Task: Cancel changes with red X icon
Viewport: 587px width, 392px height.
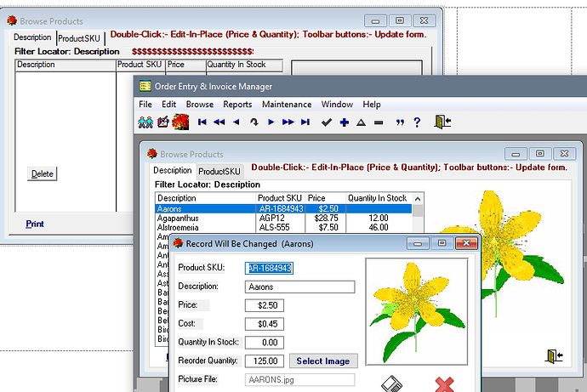Action: [444, 384]
